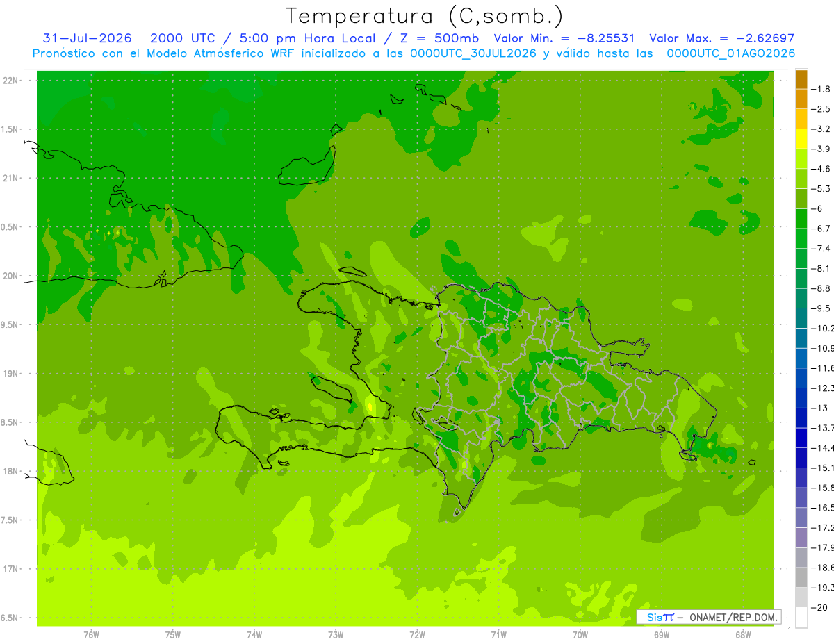Click the "20N" latitude label
This screenshot has width=834, height=644.
point(10,276)
